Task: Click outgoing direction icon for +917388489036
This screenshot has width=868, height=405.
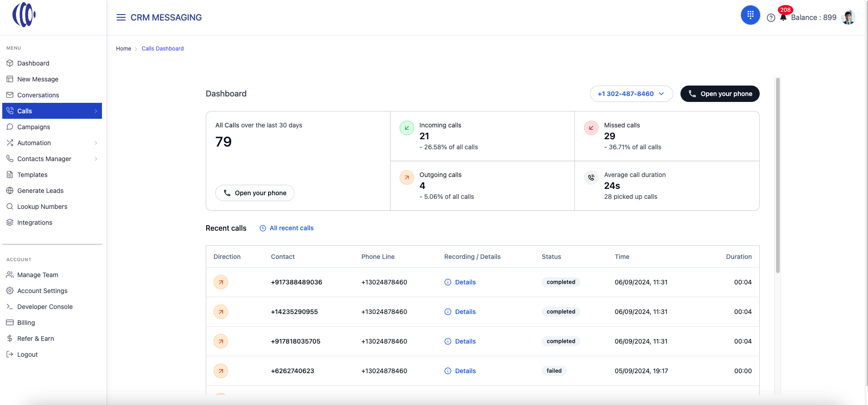Action: point(221,282)
